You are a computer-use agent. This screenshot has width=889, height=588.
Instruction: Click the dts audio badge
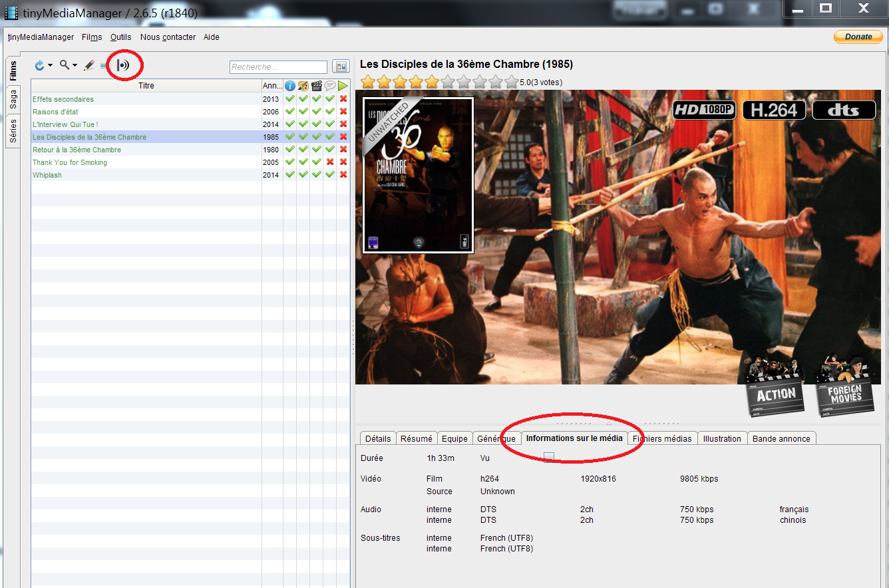pyautogui.click(x=844, y=110)
